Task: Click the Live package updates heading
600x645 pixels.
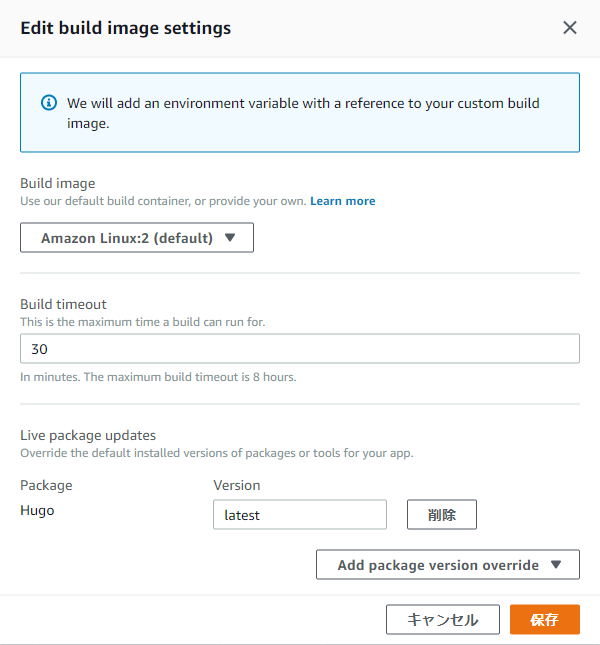Action: 88,435
